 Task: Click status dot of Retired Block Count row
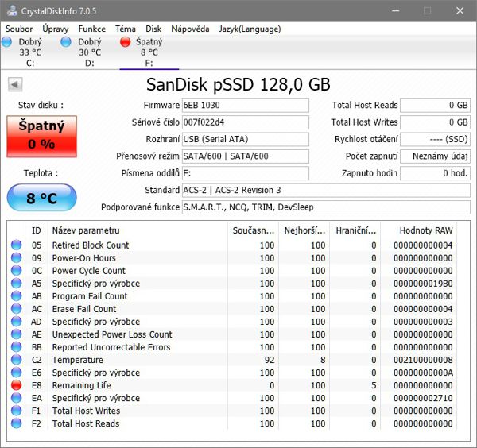pyautogui.click(x=17, y=245)
